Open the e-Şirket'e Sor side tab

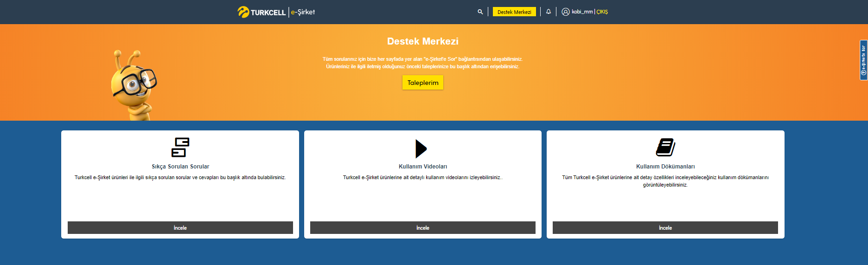[x=863, y=60]
